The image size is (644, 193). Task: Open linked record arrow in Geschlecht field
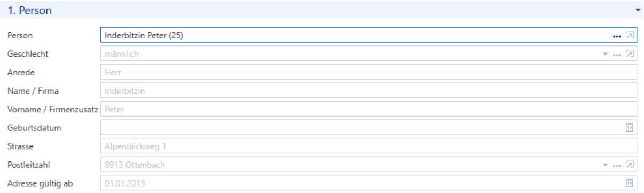click(630, 54)
